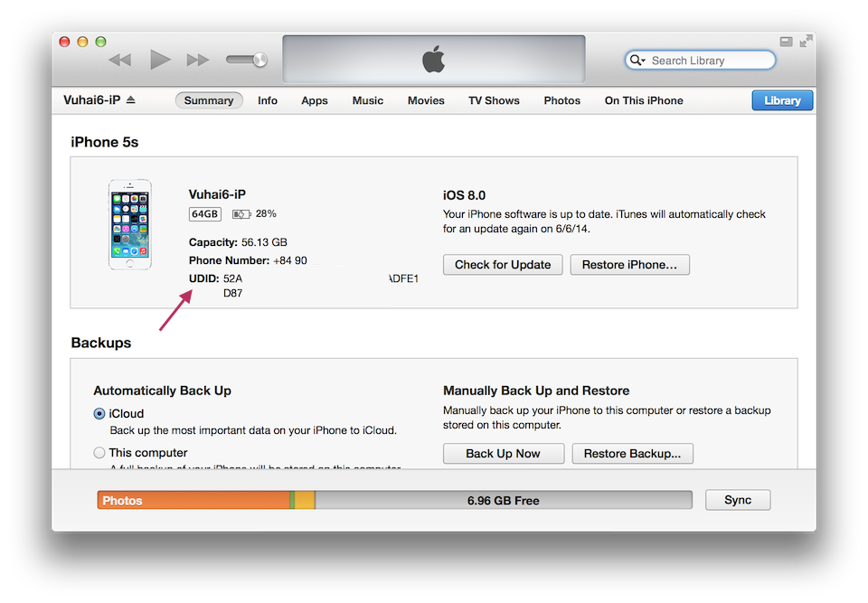Screen dimensions: 868x603
Task: Click the Apple logo in the display area
Action: [433, 59]
